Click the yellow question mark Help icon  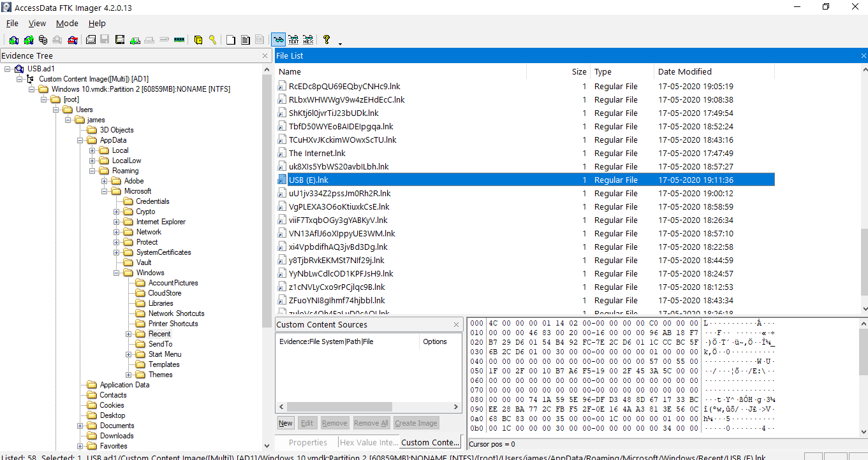[327, 40]
